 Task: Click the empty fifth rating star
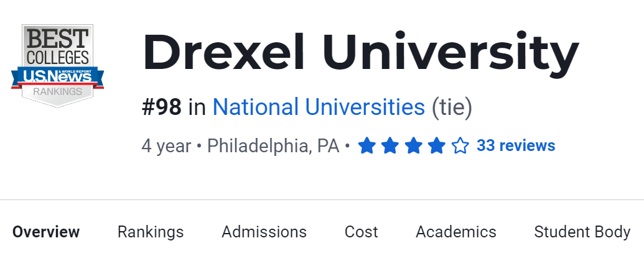tap(460, 146)
